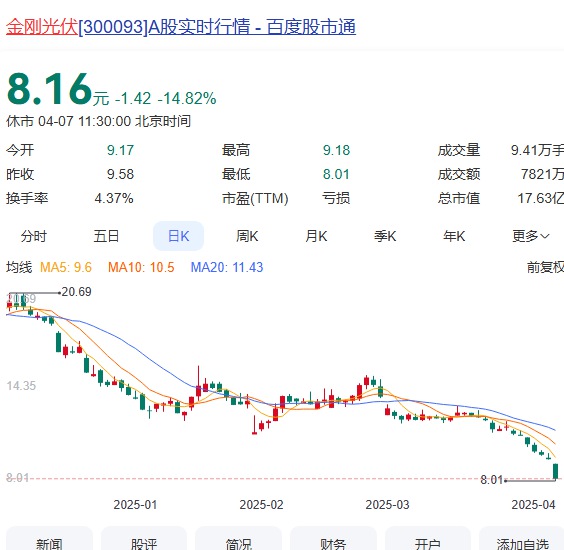The height and width of the screenshot is (550, 564).
Task: Select the 季K chart tab
Action: click(x=385, y=236)
